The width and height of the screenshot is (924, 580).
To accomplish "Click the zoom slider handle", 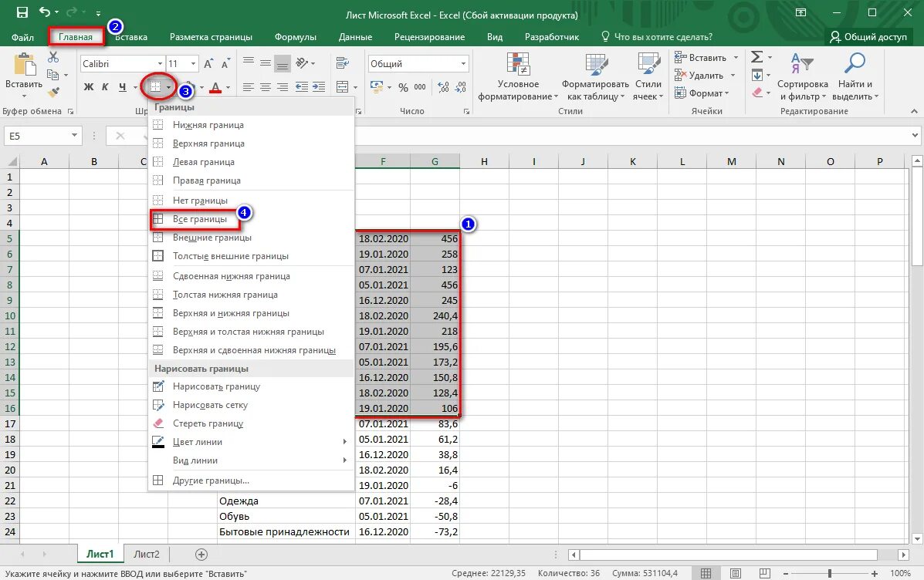I will pyautogui.click(x=830, y=573).
